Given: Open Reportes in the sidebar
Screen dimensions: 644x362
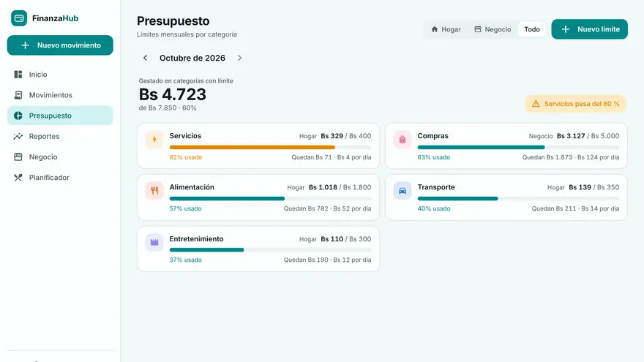Looking at the screenshot, I should coord(60,136).
